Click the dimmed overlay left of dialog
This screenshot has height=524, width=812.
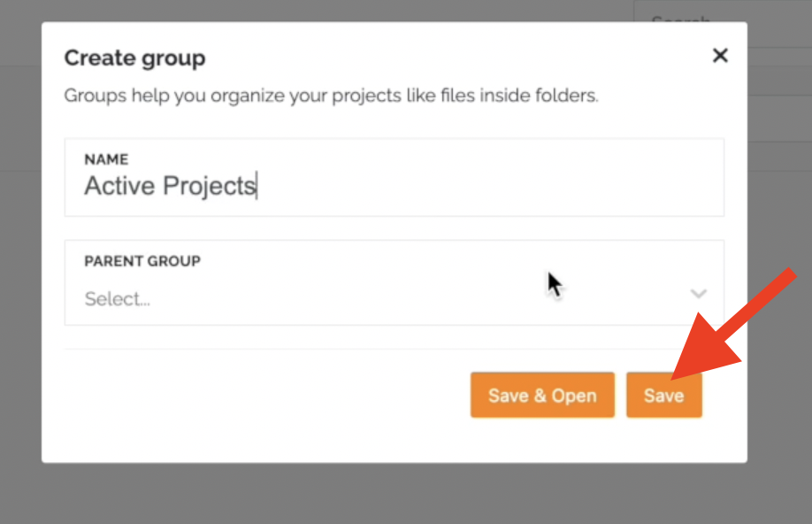pyautogui.click(x=20, y=259)
